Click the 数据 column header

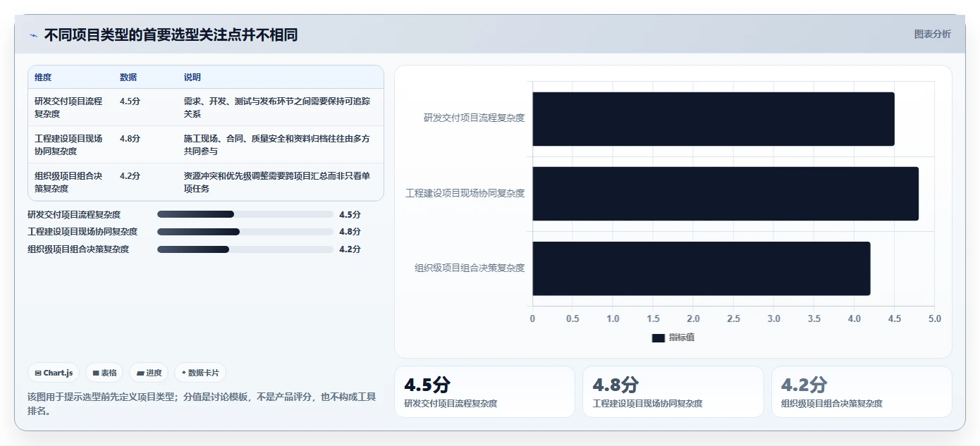(x=128, y=78)
